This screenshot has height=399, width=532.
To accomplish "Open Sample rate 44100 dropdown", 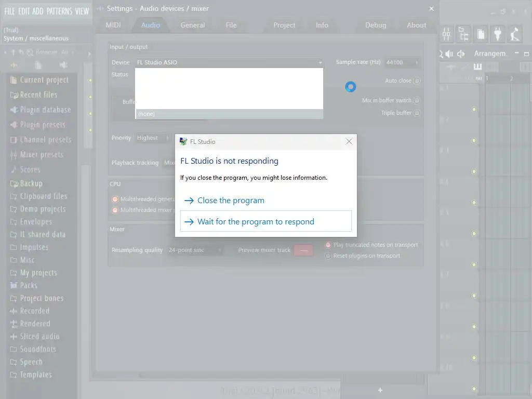I will point(403,62).
